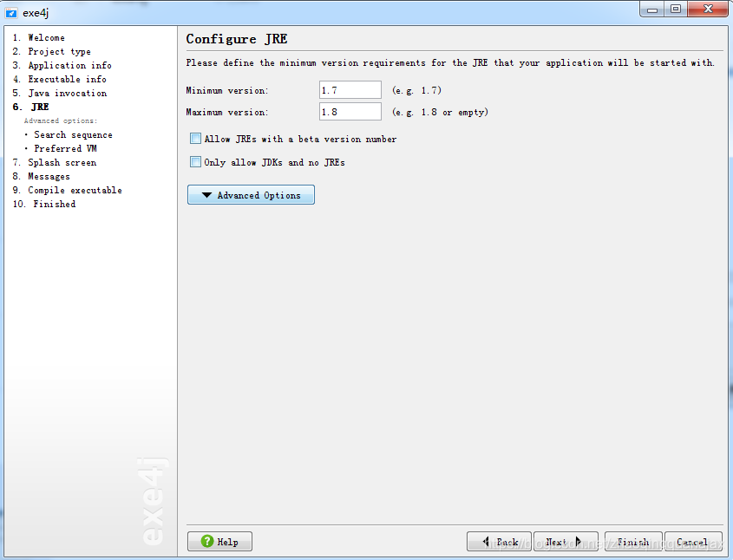Viewport: 733px width, 560px height.
Task: Click the Finish button
Action: pyautogui.click(x=633, y=541)
